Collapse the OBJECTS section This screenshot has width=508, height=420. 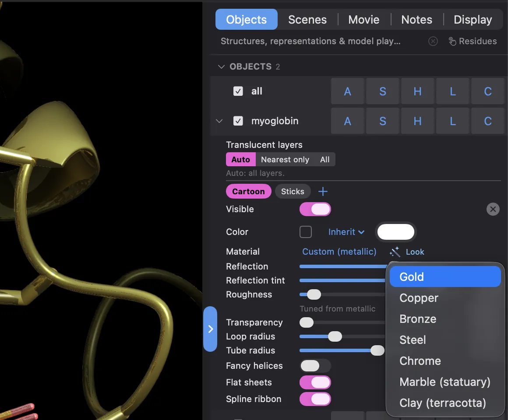[221, 66]
